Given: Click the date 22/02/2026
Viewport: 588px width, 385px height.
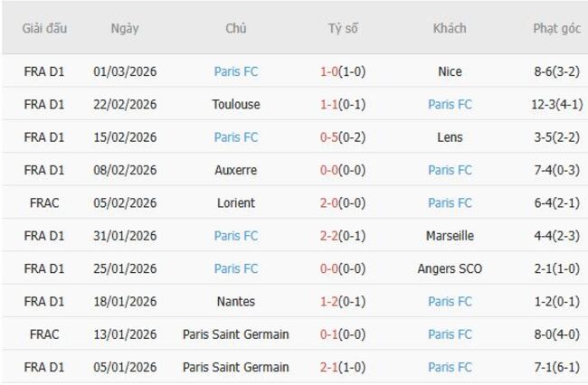Looking at the screenshot, I should tap(125, 105).
